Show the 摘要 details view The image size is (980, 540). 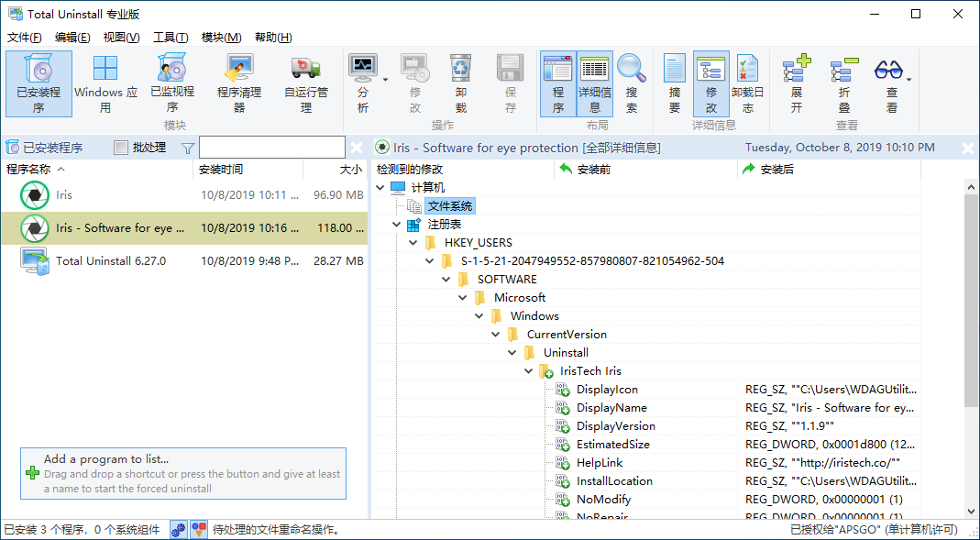click(x=675, y=83)
